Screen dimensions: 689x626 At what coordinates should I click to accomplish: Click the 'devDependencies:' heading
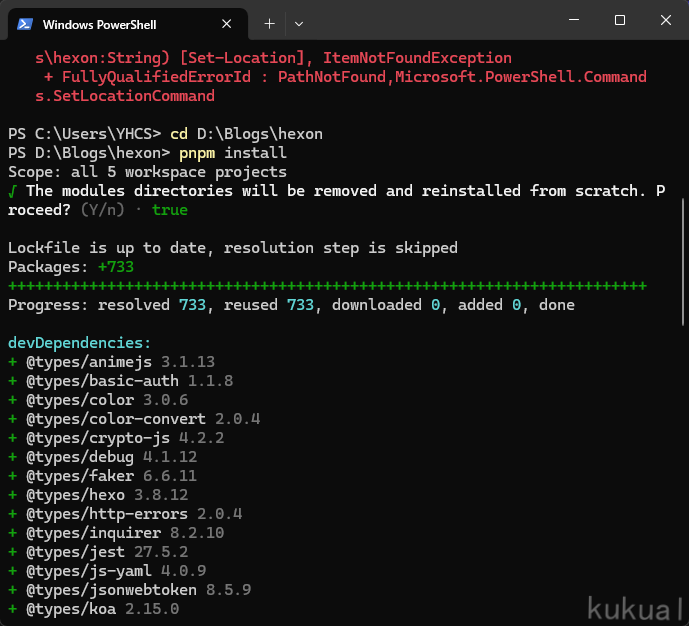(x=80, y=343)
